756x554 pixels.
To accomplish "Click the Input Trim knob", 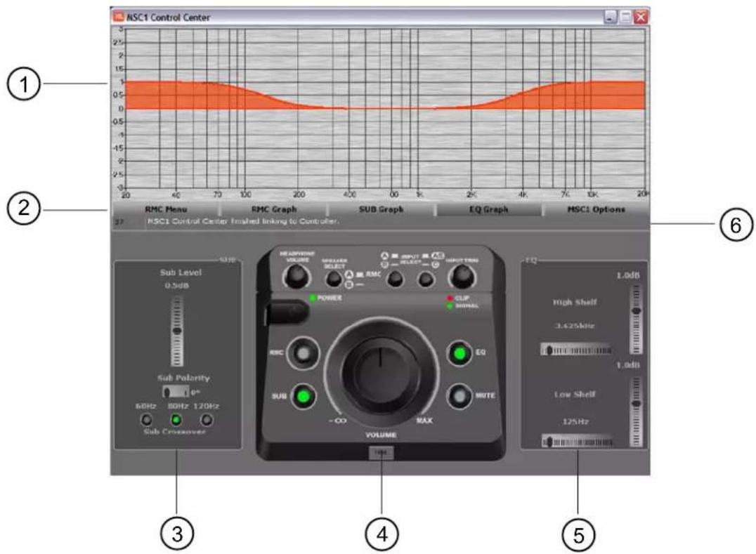I will point(462,277).
